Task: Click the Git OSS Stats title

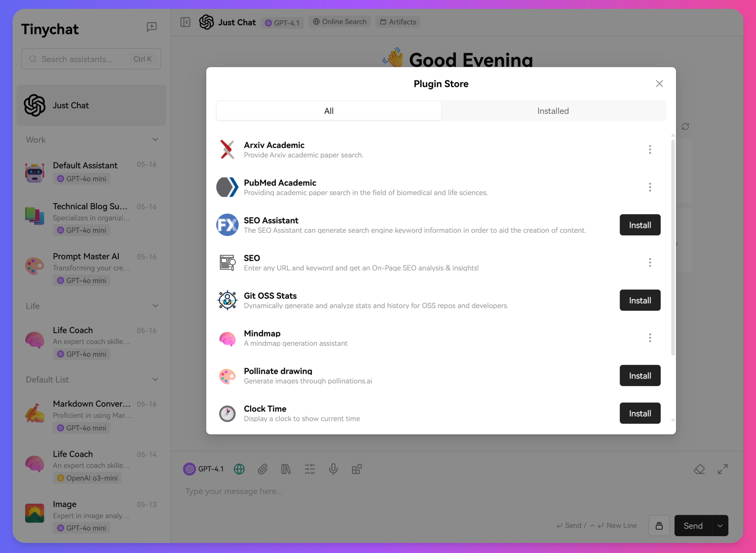Action: coord(270,296)
